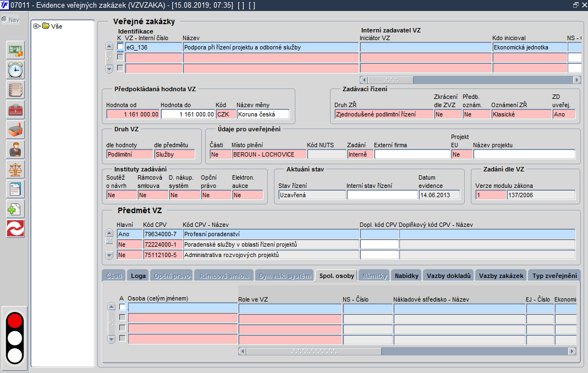Click the notebook icon in the sidebar

click(x=15, y=90)
